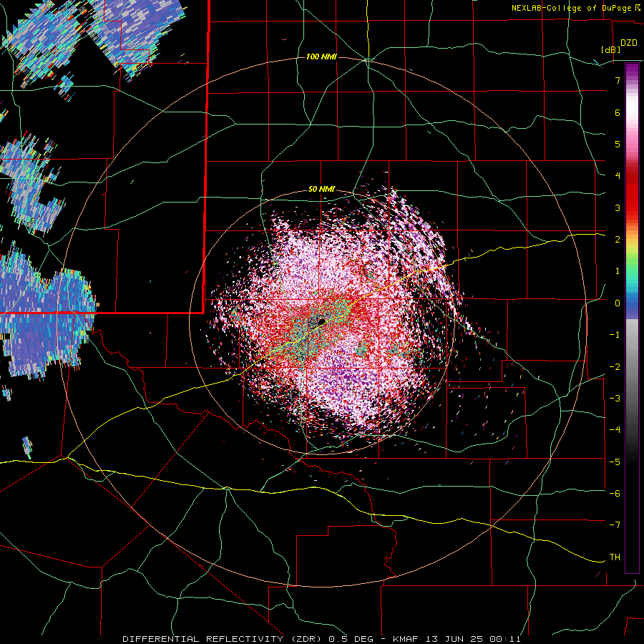Click the -1 value on color scale
The image size is (644, 644).
click(615, 335)
